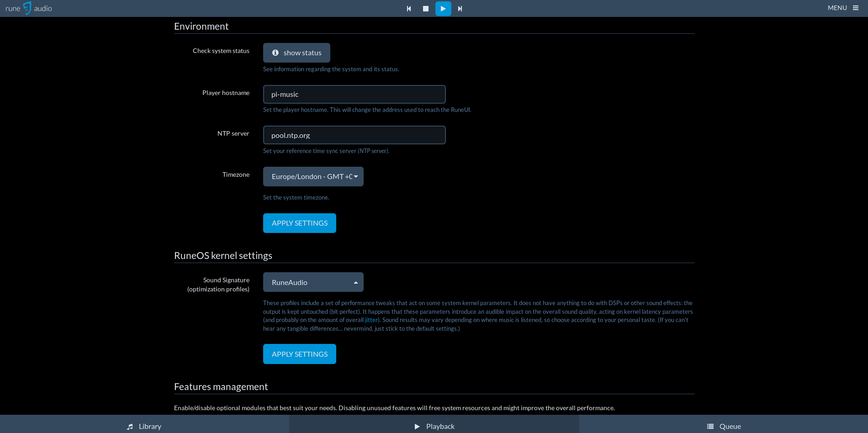Click the show status button

coord(296,53)
